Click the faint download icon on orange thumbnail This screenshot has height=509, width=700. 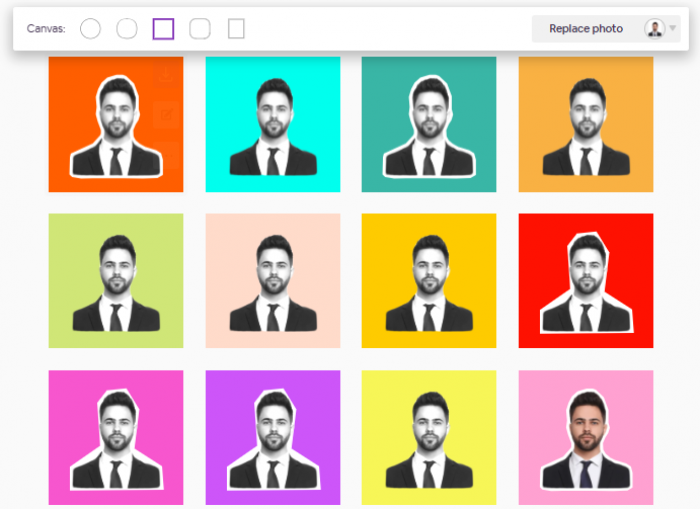[x=167, y=75]
